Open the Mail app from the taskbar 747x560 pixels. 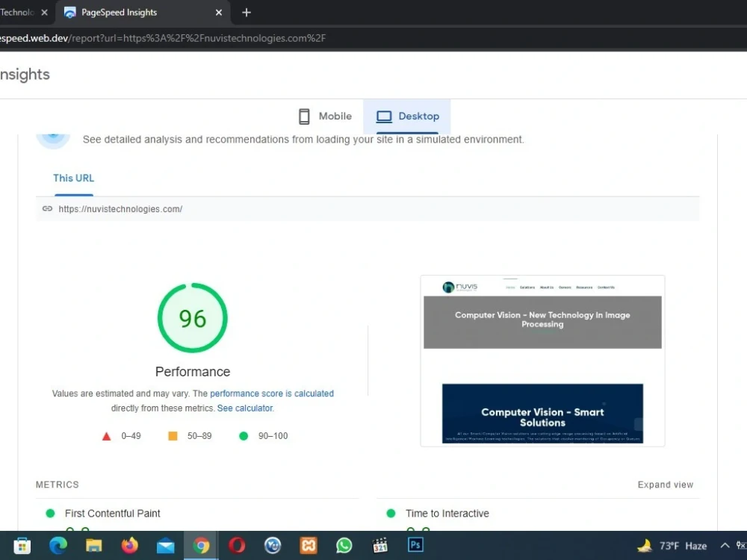[165, 546]
